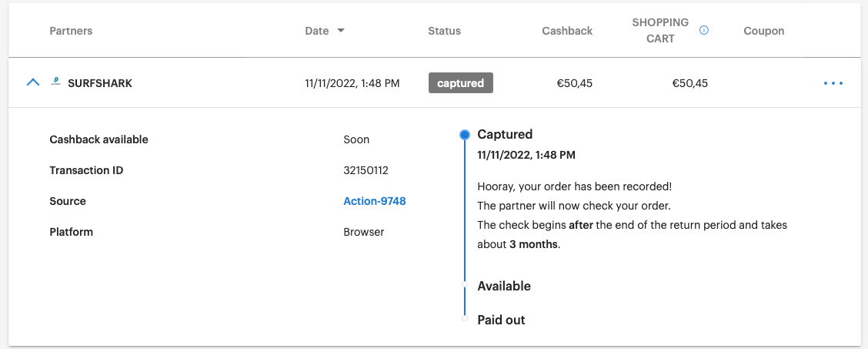Viewport: 868px width, 349px height.
Task: Select the Transaction ID value 32150112
Action: pos(366,170)
